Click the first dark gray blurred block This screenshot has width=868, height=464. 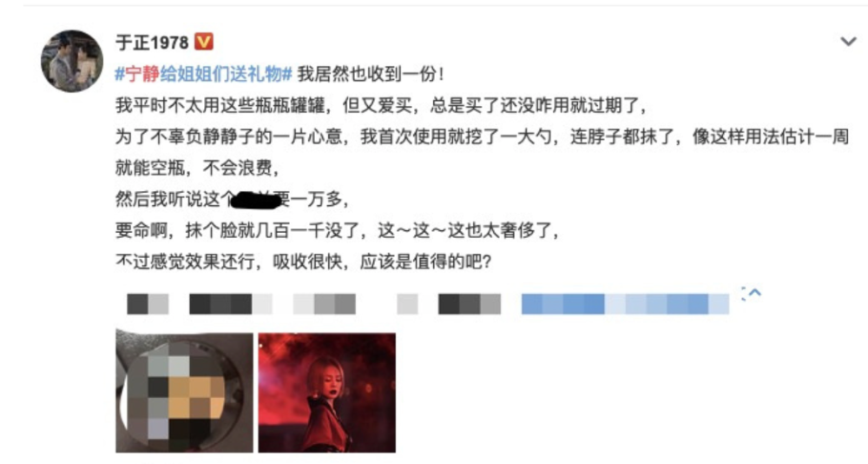pos(148,304)
